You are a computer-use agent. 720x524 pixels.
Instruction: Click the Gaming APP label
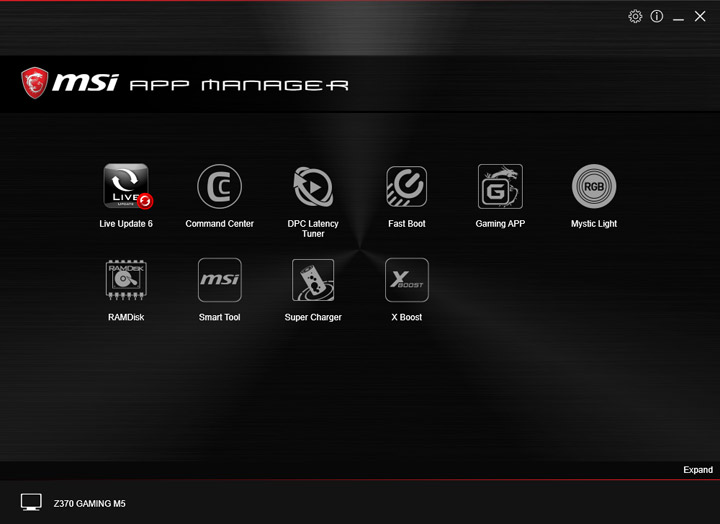pyautogui.click(x=500, y=224)
